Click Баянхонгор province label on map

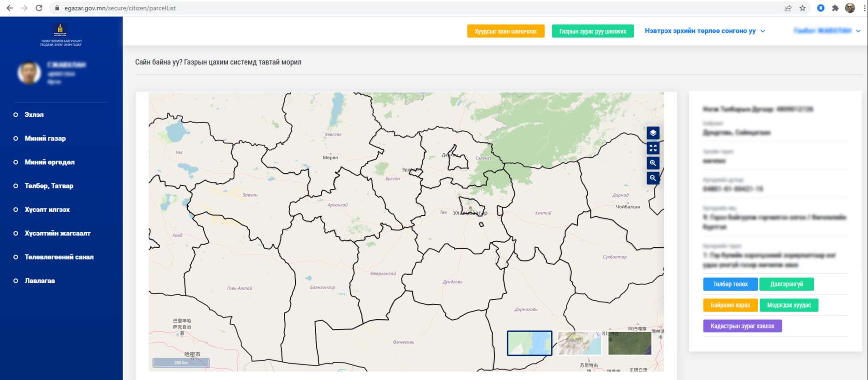click(323, 287)
